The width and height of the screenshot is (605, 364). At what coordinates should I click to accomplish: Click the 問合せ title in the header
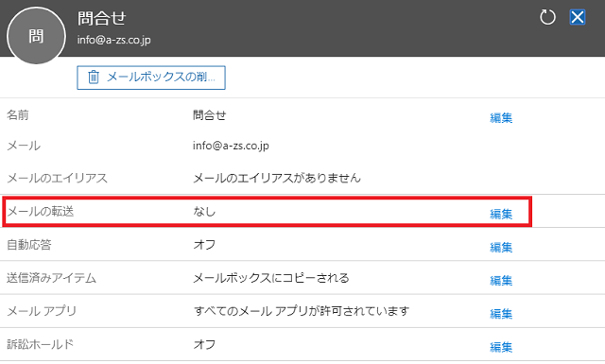point(101,19)
